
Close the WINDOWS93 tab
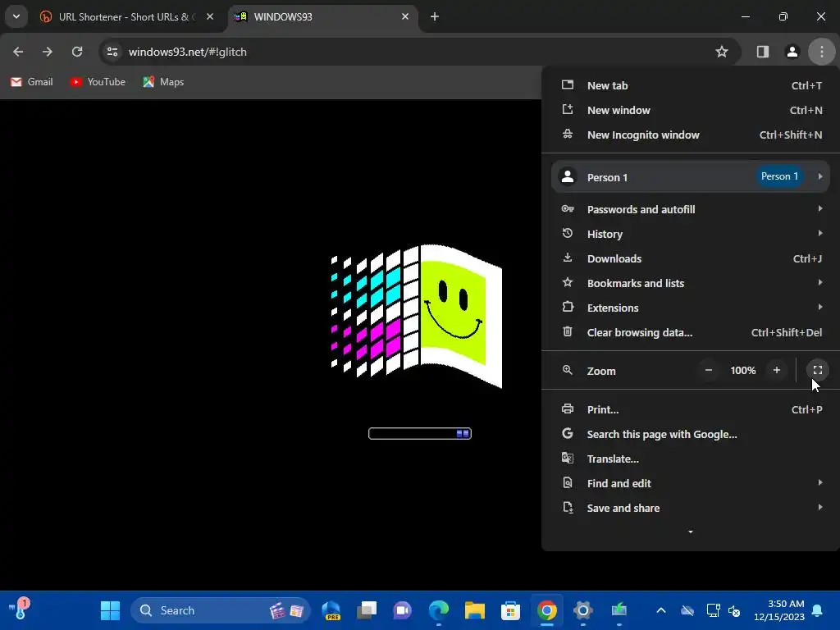405,16
